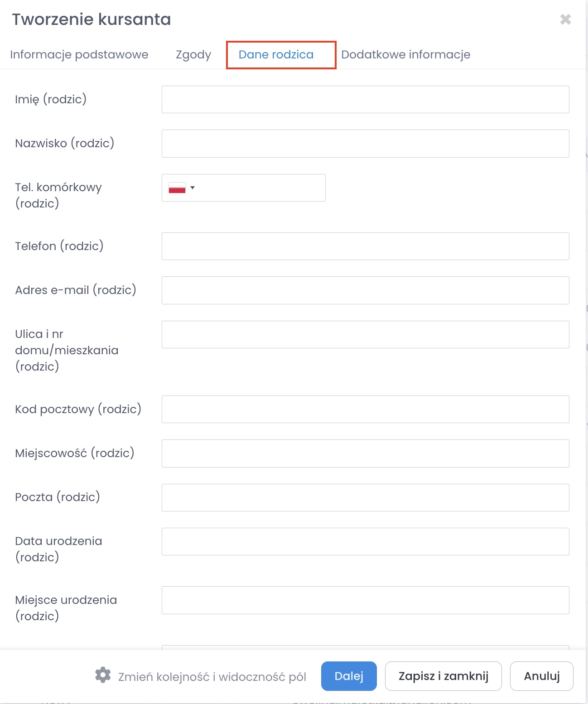Select the Dane rodzica tab
This screenshot has height=704, width=588.
(276, 55)
